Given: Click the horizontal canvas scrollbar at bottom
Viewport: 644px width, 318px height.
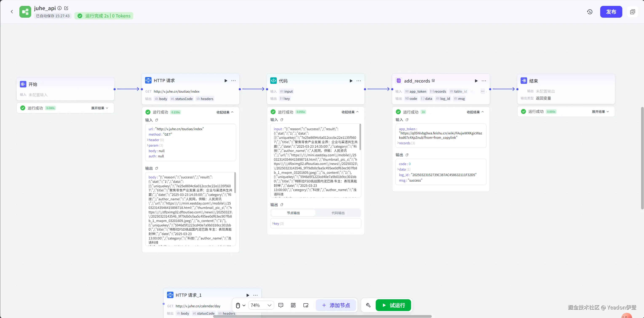Looking at the screenshot, I should coord(322,317).
